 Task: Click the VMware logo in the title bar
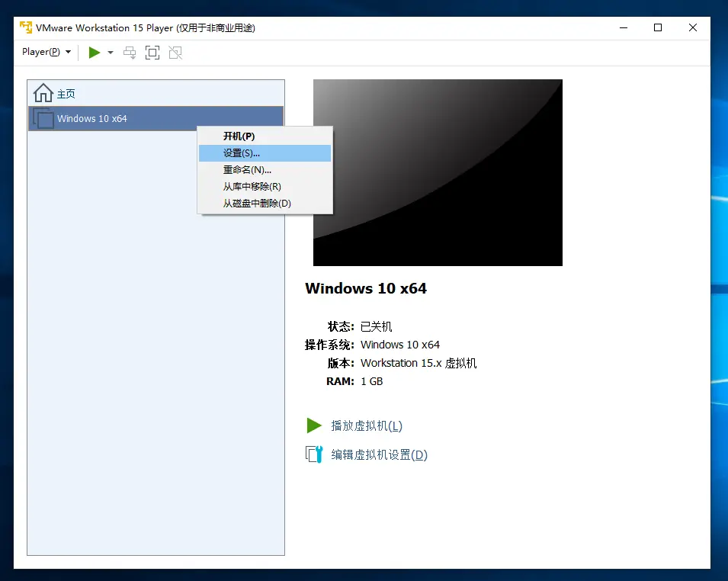tap(26, 27)
